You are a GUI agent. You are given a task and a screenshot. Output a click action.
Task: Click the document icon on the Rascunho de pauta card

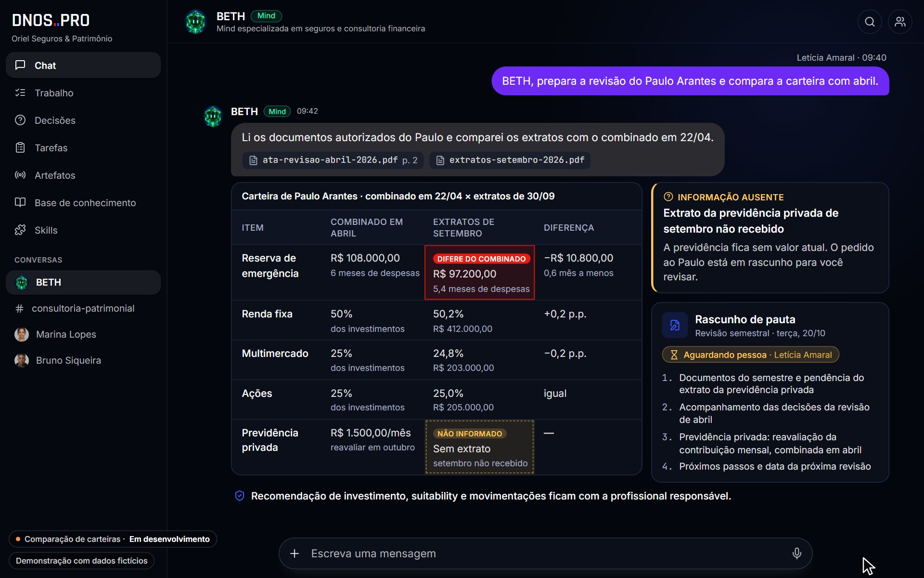pos(675,325)
